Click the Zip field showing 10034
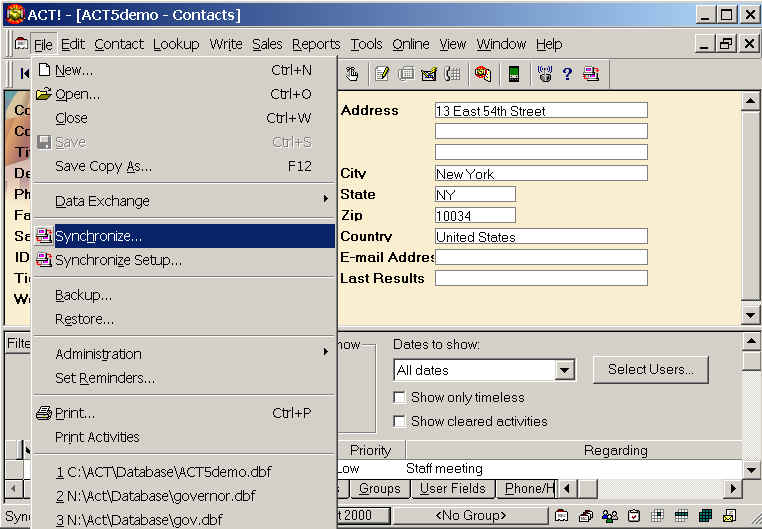Screen dimensions: 762x529 [475, 215]
